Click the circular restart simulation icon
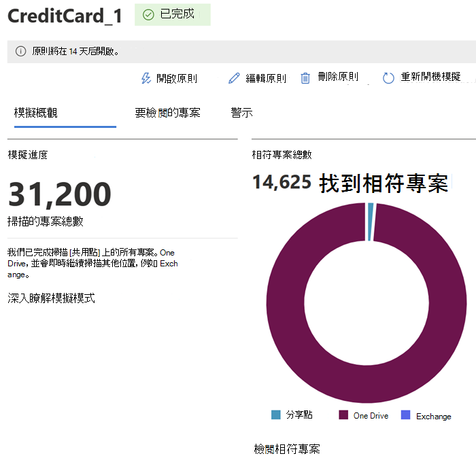Screen dimensions: 476x458 [x=388, y=78]
